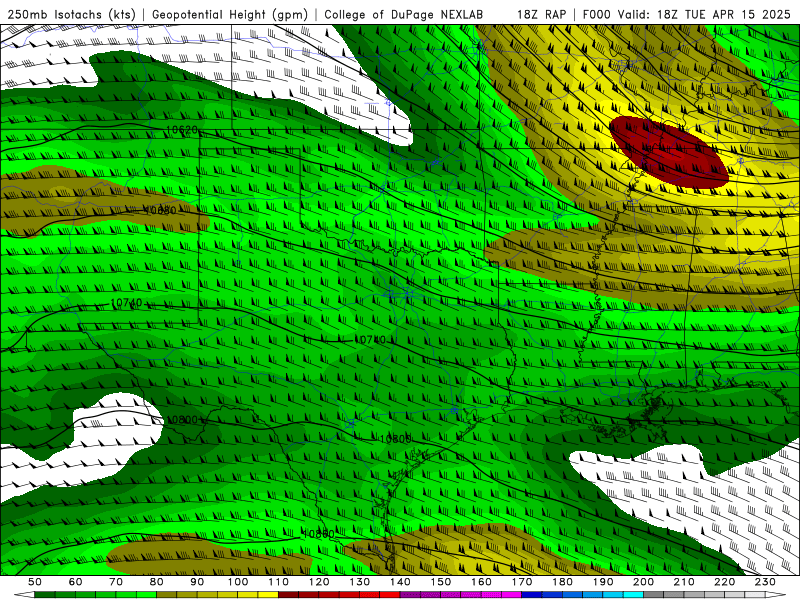
Task: Click the 170 value on the color scale
Action: [x=522, y=582]
